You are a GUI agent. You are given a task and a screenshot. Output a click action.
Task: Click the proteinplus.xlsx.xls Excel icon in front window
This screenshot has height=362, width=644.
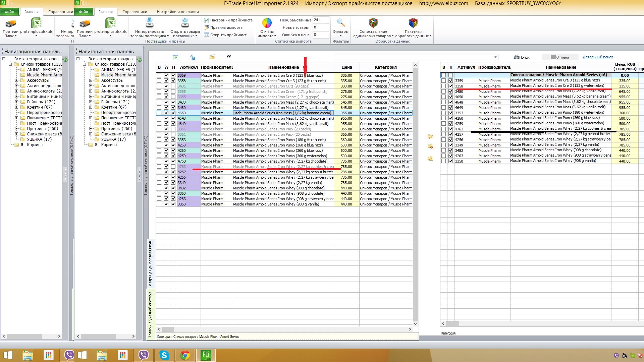coord(110,23)
